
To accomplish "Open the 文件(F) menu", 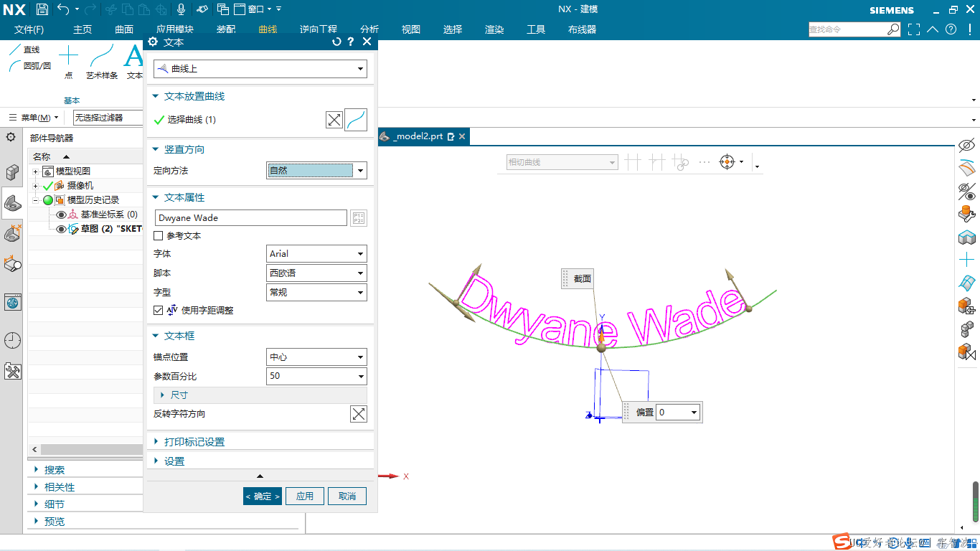I will (x=29, y=29).
